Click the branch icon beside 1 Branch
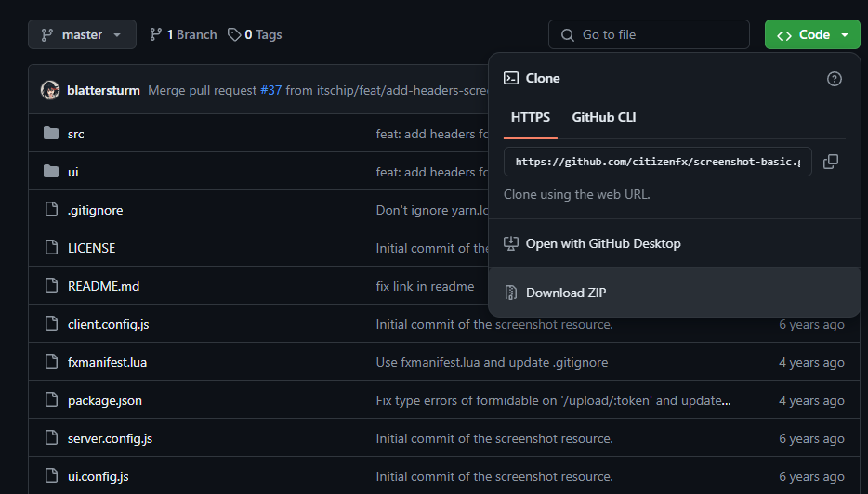Image resolution: width=868 pixels, height=494 pixels. (x=155, y=35)
